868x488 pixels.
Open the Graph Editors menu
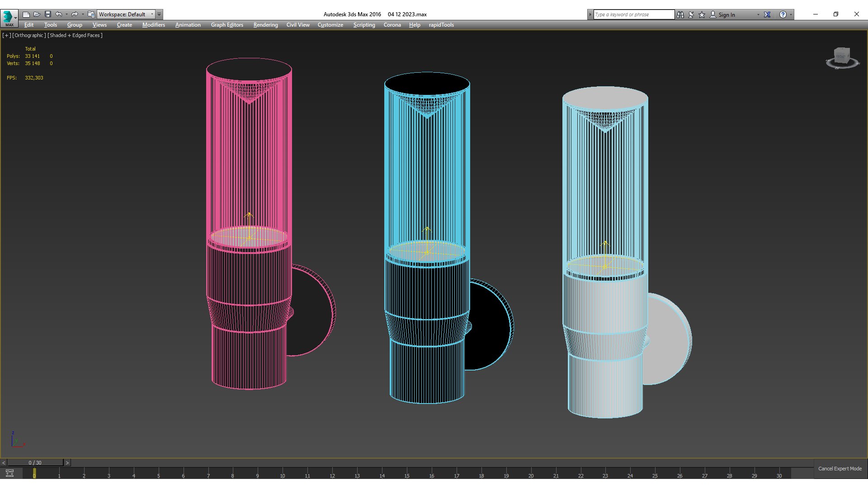pos(227,25)
